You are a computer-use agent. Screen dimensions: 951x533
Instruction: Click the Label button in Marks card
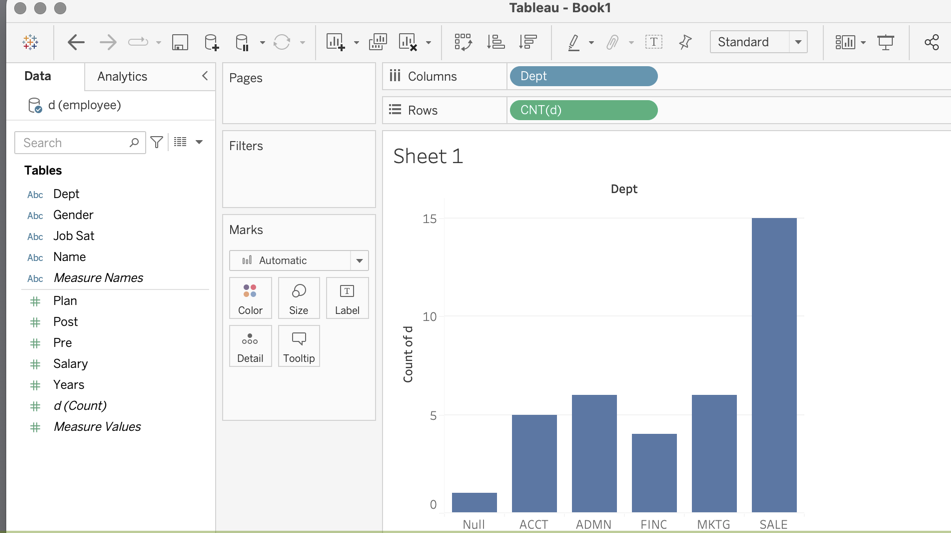pos(347,298)
